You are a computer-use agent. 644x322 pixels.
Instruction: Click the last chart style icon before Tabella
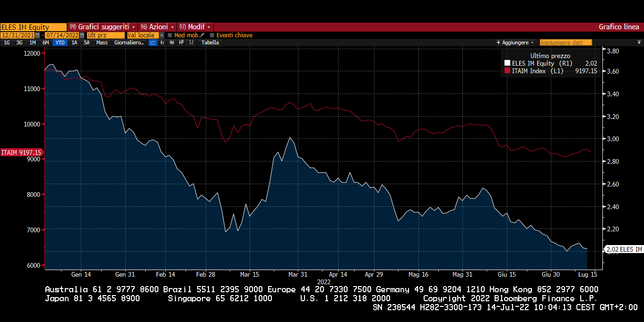(x=191, y=42)
